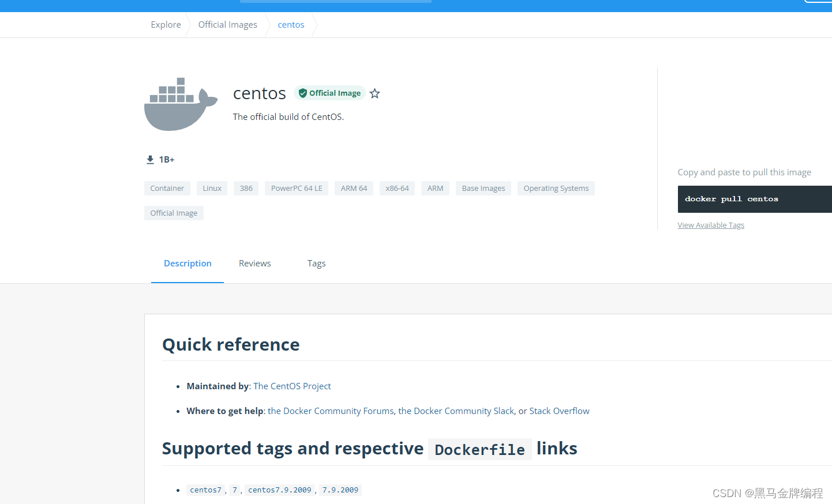Click the Supported tags heading

[370, 449]
